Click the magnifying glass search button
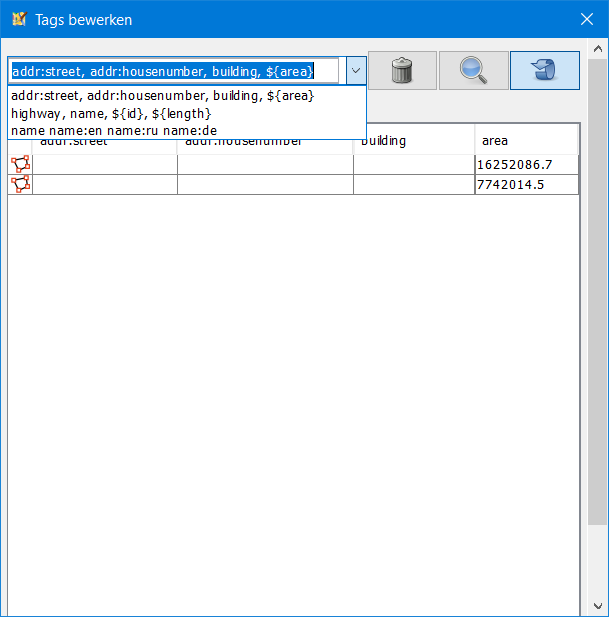 click(473, 70)
